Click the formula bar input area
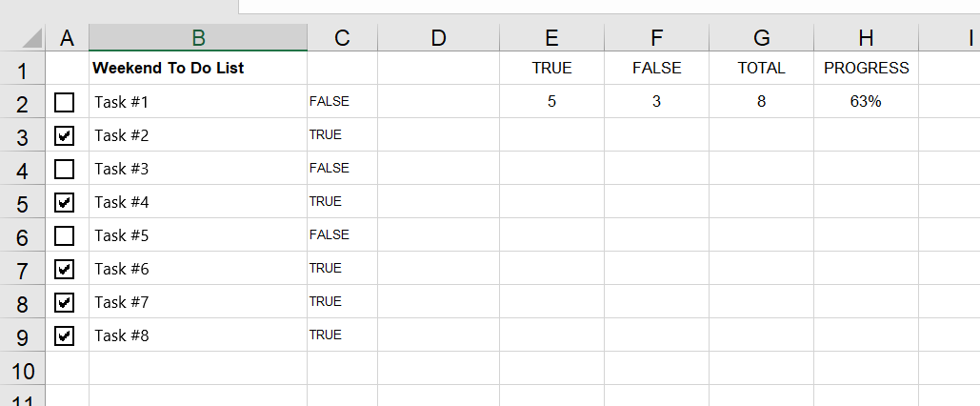 [x=609, y=7]
